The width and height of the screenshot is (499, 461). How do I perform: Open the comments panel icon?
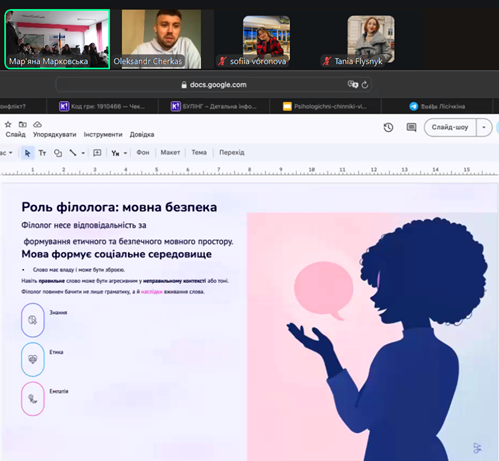(x=411, y=127)
